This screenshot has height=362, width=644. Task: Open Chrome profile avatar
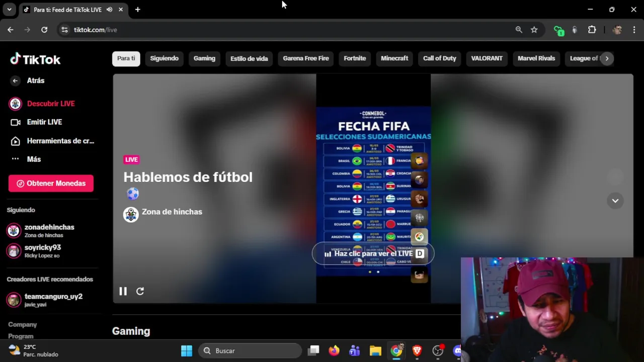[x=617, y=30]
